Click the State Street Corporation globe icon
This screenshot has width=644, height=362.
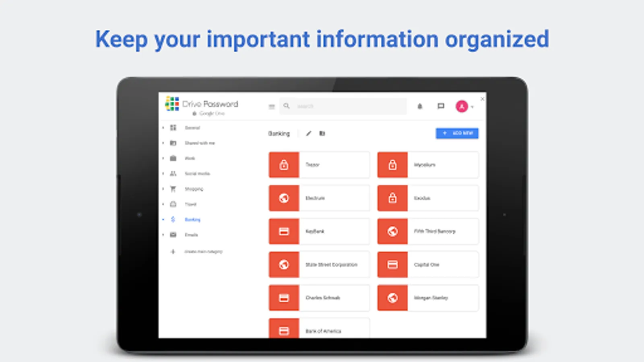coord(284,265)
